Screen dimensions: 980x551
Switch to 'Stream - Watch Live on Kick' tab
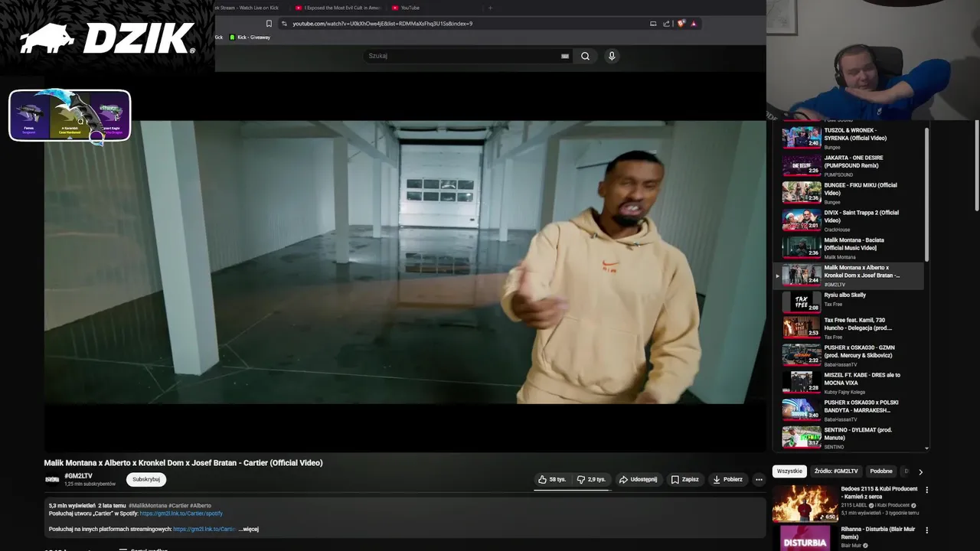247,8
